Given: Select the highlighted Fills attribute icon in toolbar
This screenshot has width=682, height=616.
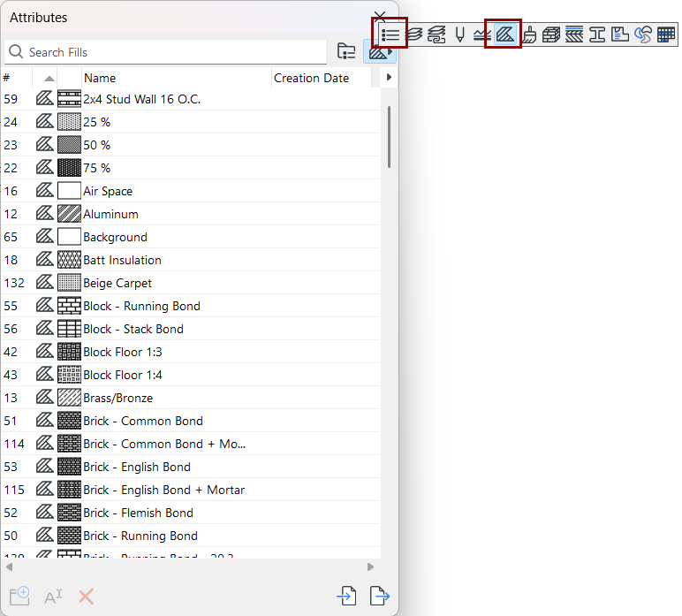Looking at the screenshot, I should pos(505,34).
